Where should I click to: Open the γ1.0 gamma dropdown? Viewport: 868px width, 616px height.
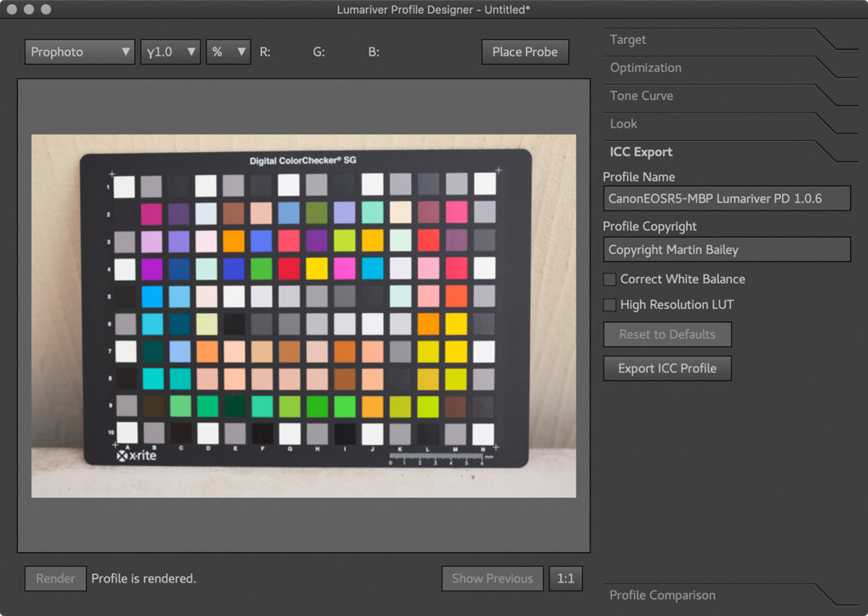tap(170, 52)
